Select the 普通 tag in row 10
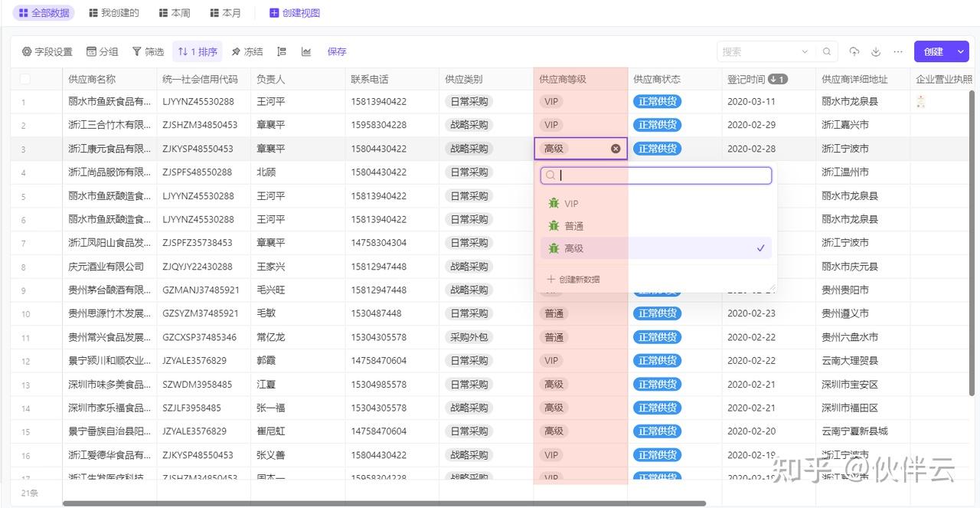 pos(554,313)
